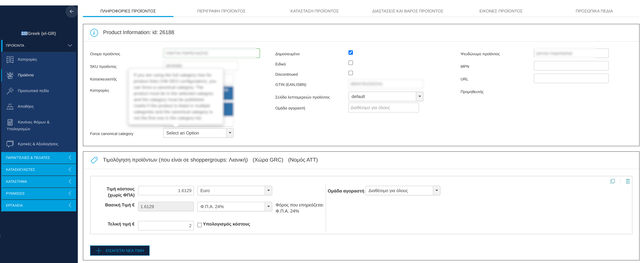
Task: Expand the ΕΡΓΑΛΕΙΑ menu
Action: tap(39, 205)
